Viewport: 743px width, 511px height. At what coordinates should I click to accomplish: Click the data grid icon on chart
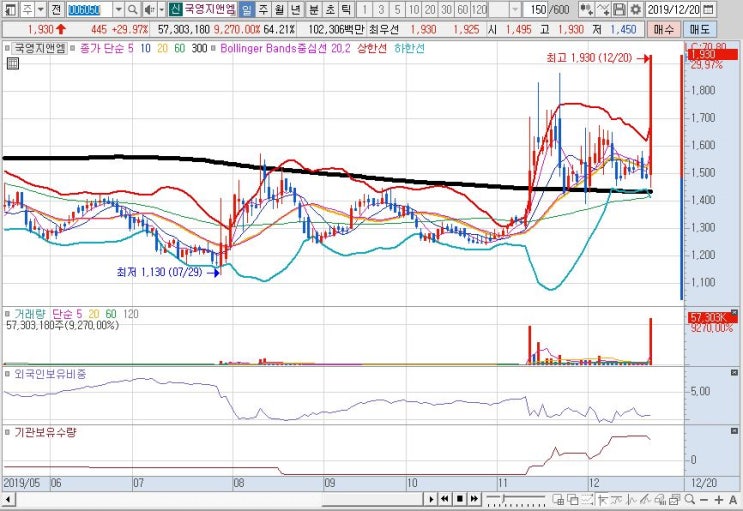click(x=13, y=64)
